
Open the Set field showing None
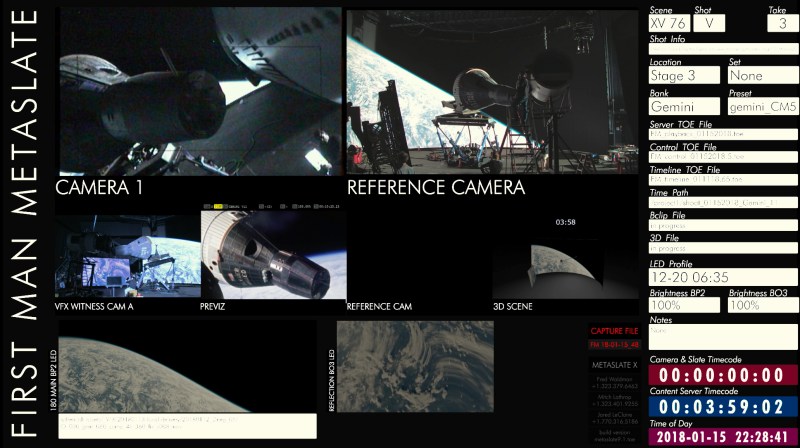coord(763,75)
